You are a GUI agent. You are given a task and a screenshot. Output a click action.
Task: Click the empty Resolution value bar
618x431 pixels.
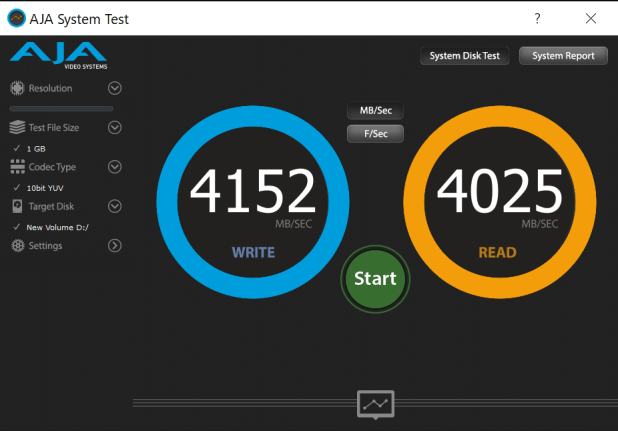[x=61, y=108]
